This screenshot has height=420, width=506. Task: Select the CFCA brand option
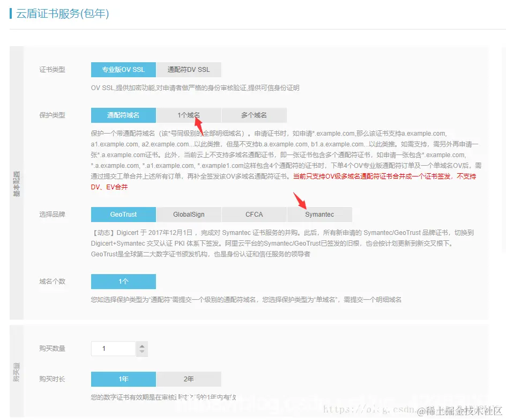[254, 215]
